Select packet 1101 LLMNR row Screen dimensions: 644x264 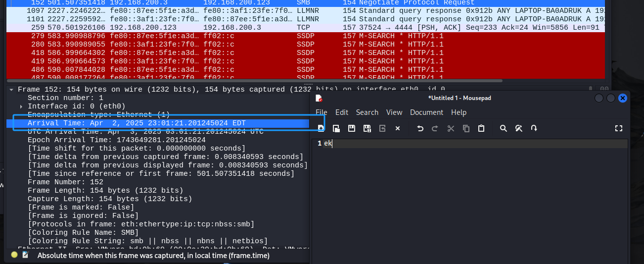[305, 19]
